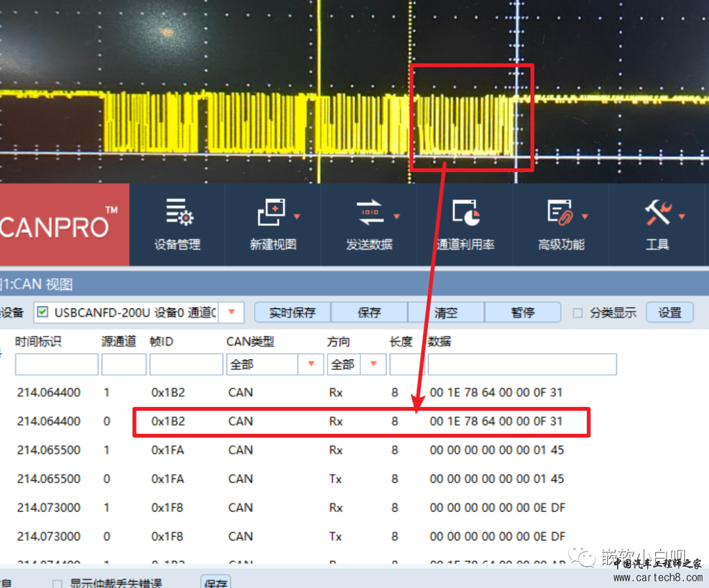Viewport: 709px width, 588px height.
Task: Click the 暂停 pause button
Action: pos(523,312)
